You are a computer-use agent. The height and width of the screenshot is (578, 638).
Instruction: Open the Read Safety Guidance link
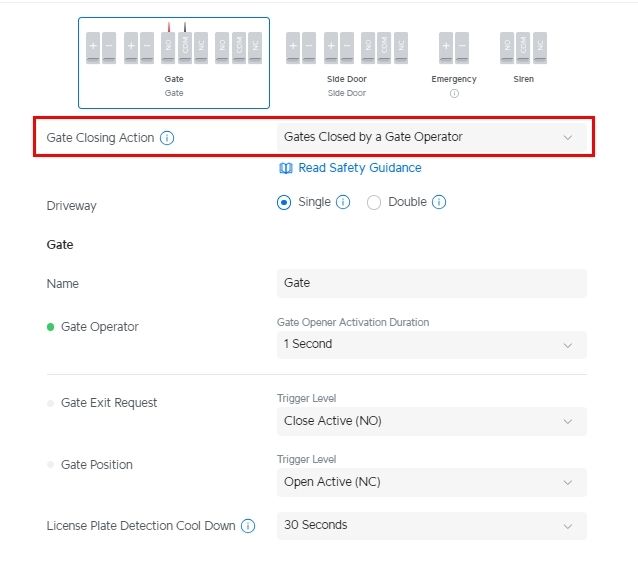tap(360, 168)
